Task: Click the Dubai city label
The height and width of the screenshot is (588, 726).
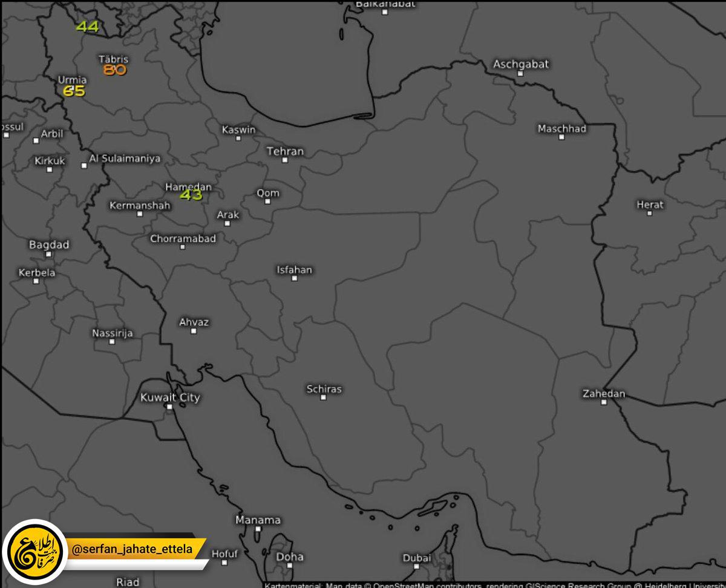Action: click(x=417, y=558)
